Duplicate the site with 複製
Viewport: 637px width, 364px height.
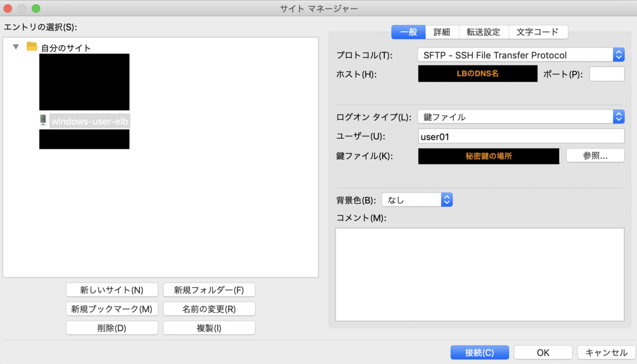[209, 327]
